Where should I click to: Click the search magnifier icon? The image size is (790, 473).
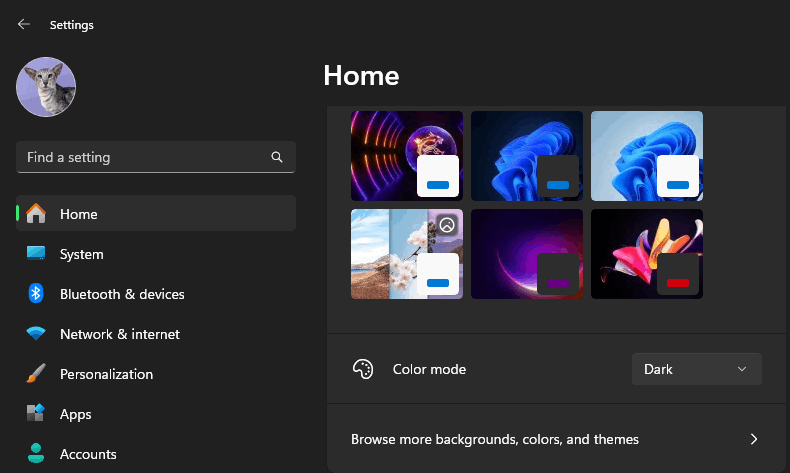[x=277, y=157]
